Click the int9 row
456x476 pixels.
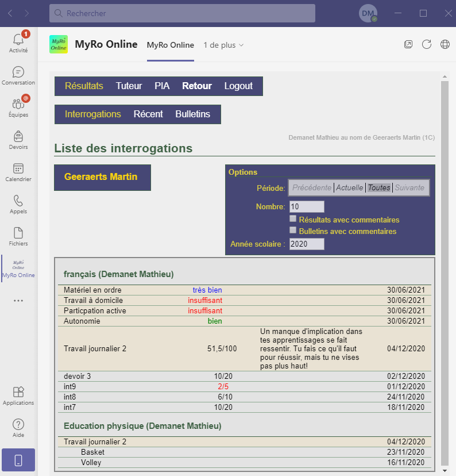point(245,386)
